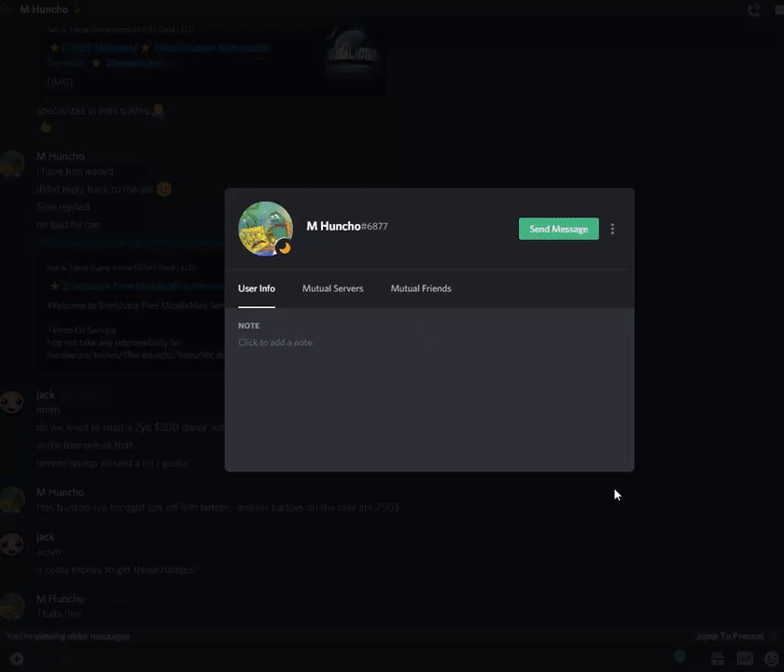This screenshot has height=672, width=784.
Task: Open the gift icon in the message bar
Action: (718, 658)
